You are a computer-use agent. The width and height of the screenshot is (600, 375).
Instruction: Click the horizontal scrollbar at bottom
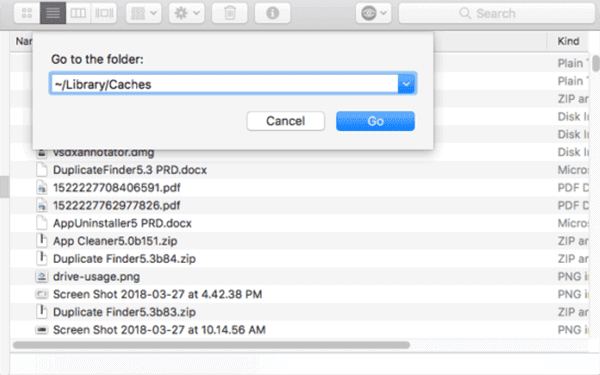click(211, 345)
